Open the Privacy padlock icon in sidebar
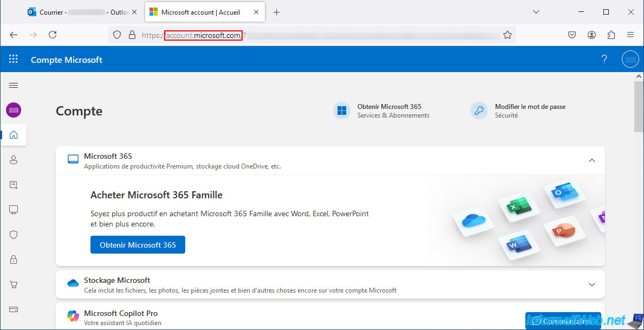The height and width of the screenshot is (330, 644). (x=14, y=260)
